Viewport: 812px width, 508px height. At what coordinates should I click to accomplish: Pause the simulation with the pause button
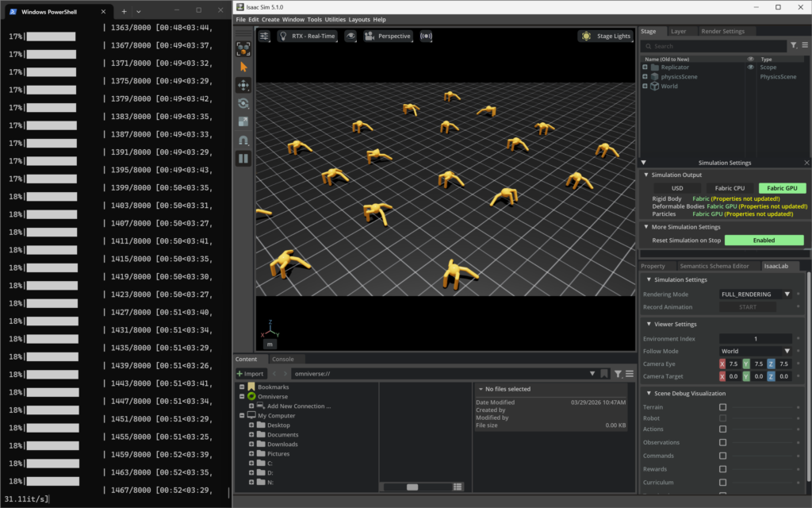click(x=243, y=159)
